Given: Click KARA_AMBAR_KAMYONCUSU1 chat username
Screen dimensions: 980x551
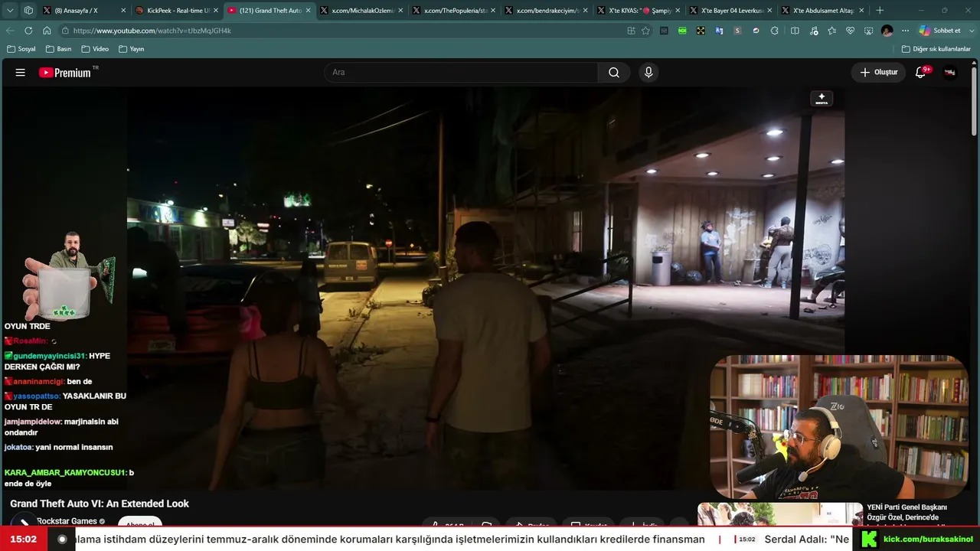Looking at the screenshot, I should pyautogui.click(x=65, y=472).
